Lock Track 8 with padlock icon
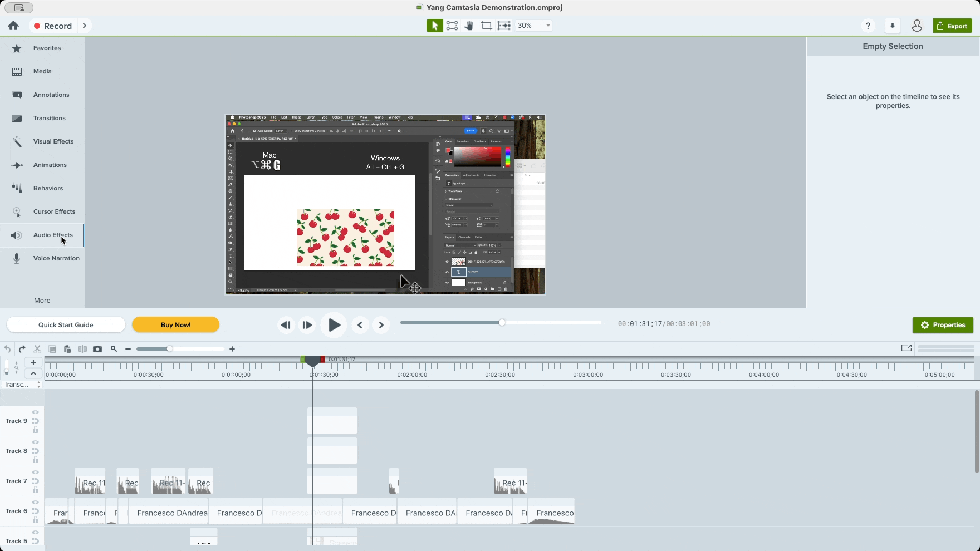Viewport: 980px width, 551px height. tap(35, 460)
